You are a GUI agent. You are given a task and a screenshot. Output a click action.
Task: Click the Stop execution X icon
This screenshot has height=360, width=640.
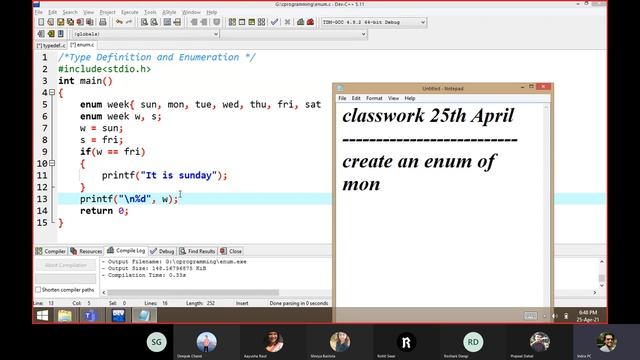pyautogui.click(x=287, y=22)
